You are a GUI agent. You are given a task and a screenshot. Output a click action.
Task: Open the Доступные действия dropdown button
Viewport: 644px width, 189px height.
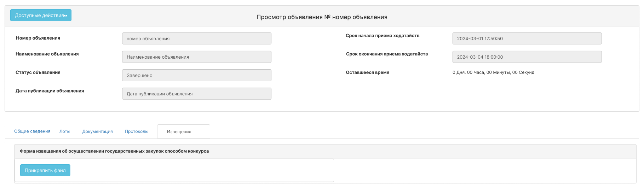[41, 15]
